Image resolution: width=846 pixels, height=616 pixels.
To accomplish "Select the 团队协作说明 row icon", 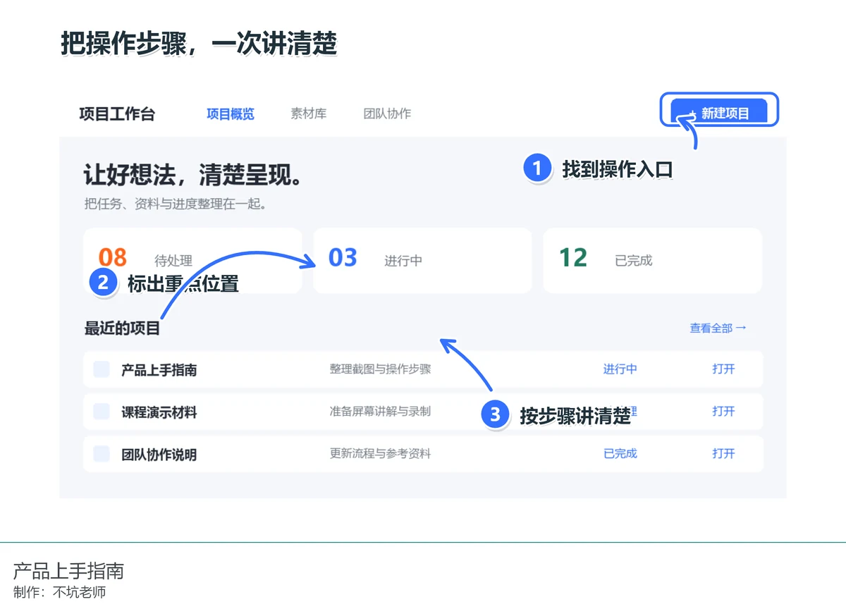I will pyautogui.click(x=102, y=454).
